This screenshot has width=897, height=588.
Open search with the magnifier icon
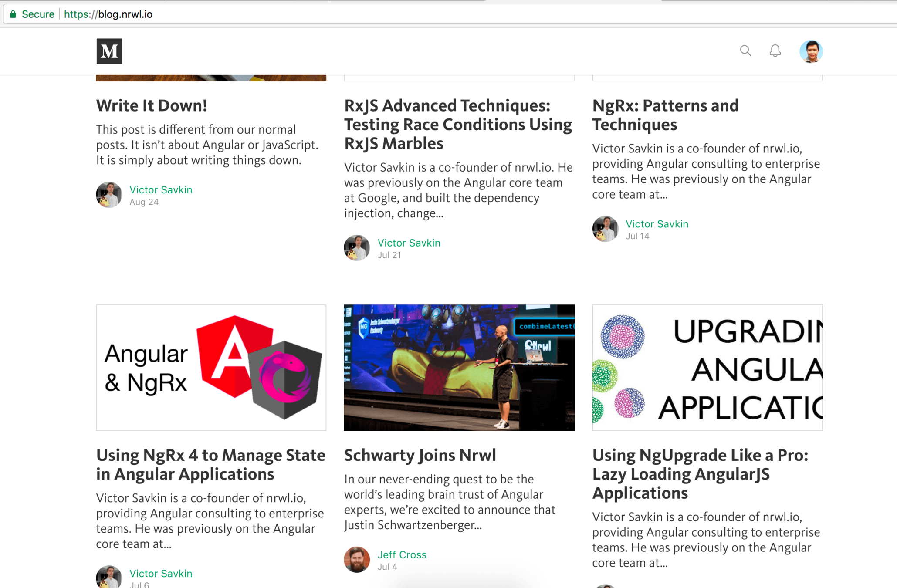745,51
